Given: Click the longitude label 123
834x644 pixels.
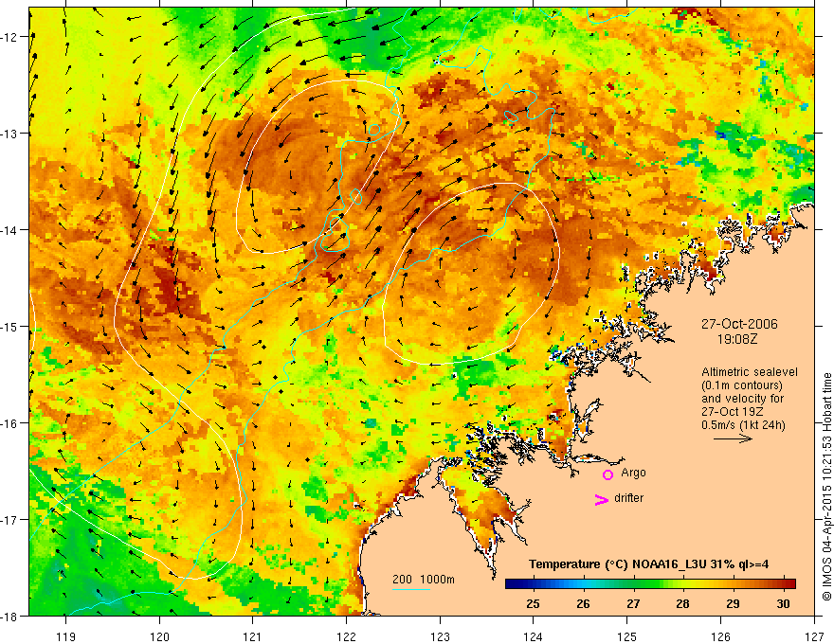Looking at the screenshot, I should (x=440, y=636).
